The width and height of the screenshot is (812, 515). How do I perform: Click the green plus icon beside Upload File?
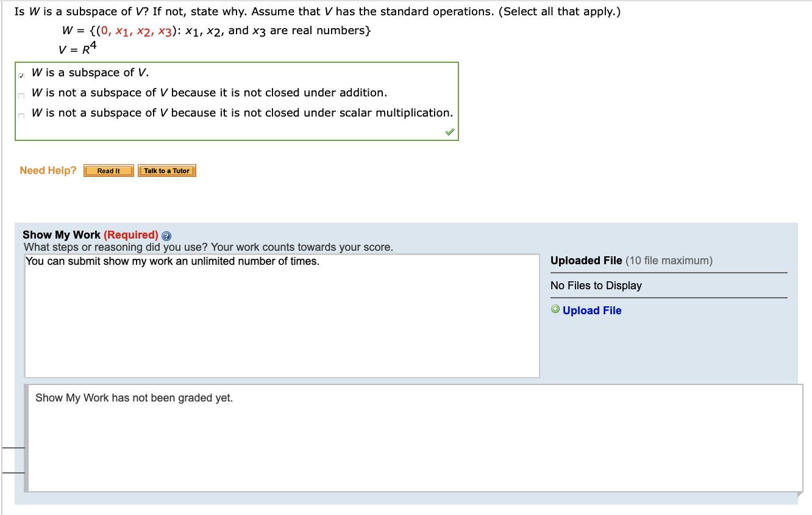(555, 309)
